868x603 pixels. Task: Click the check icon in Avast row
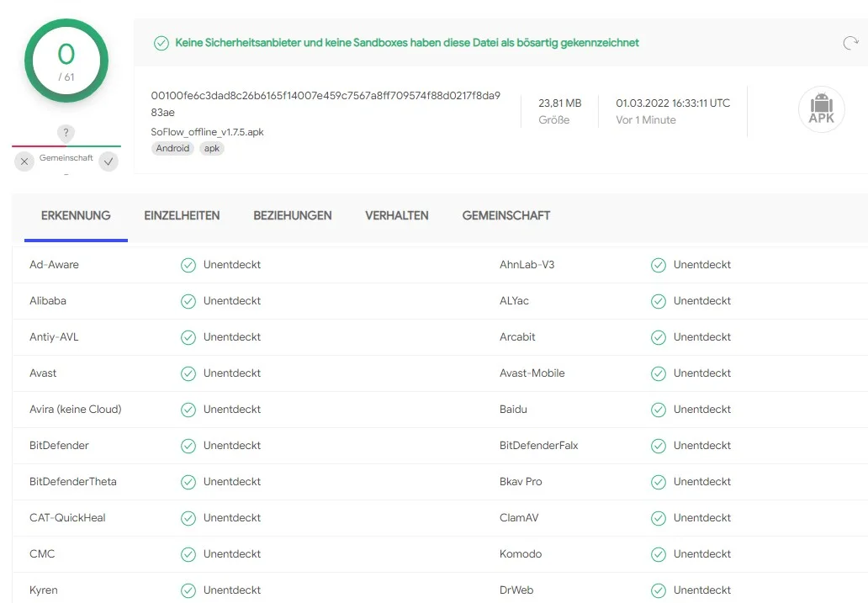(x=188, y=373)
